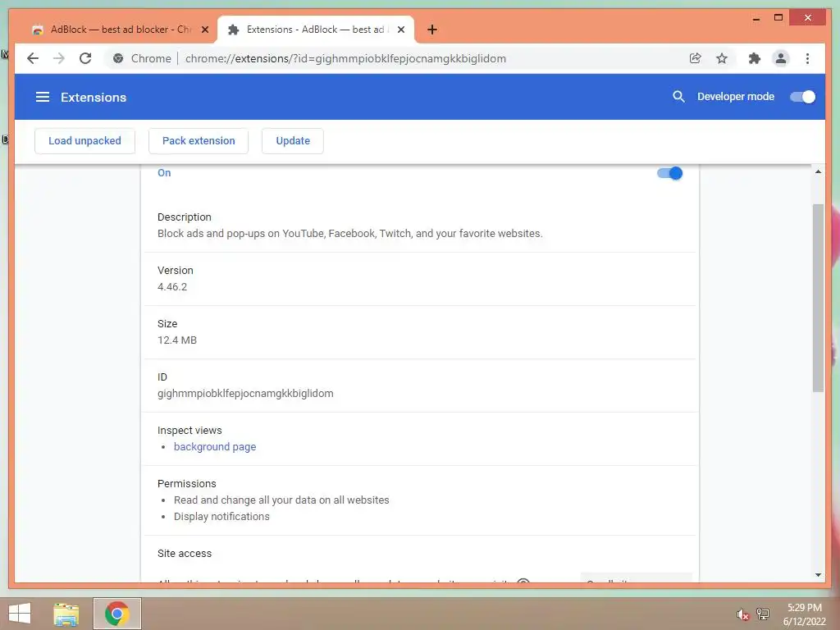Open File Explorer from taskbar
The width and height of the screenshot is (840, 630).
tap(66, 614)
